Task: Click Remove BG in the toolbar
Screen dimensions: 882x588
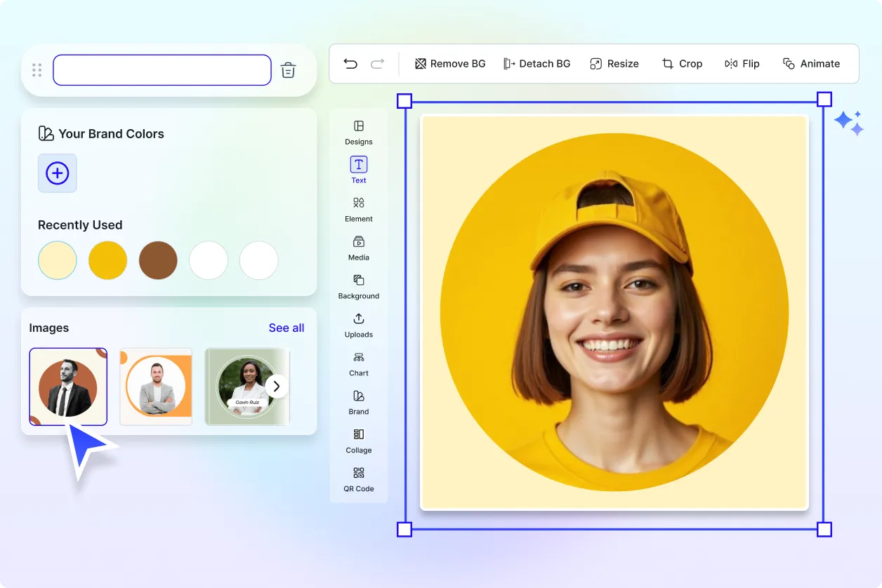Action: pos(449,63)
